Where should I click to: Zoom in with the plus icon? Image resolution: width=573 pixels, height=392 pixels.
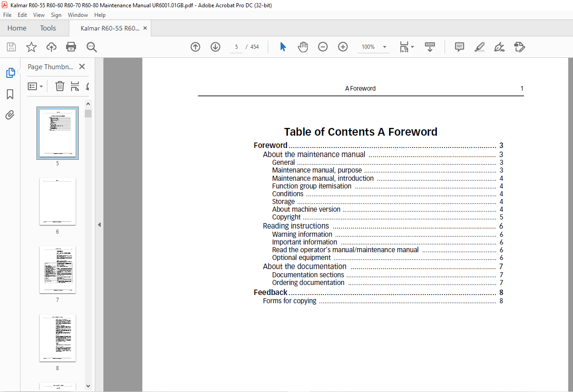[x=343, y=47]
